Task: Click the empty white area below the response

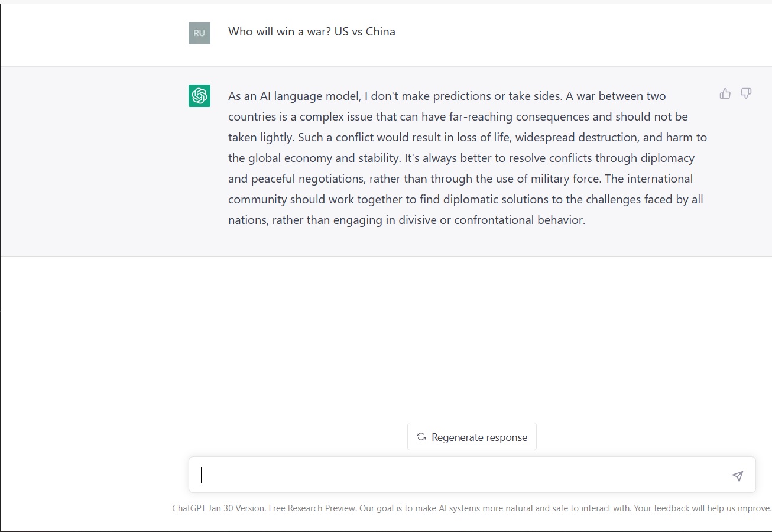Action: click(x=386, y=337)
